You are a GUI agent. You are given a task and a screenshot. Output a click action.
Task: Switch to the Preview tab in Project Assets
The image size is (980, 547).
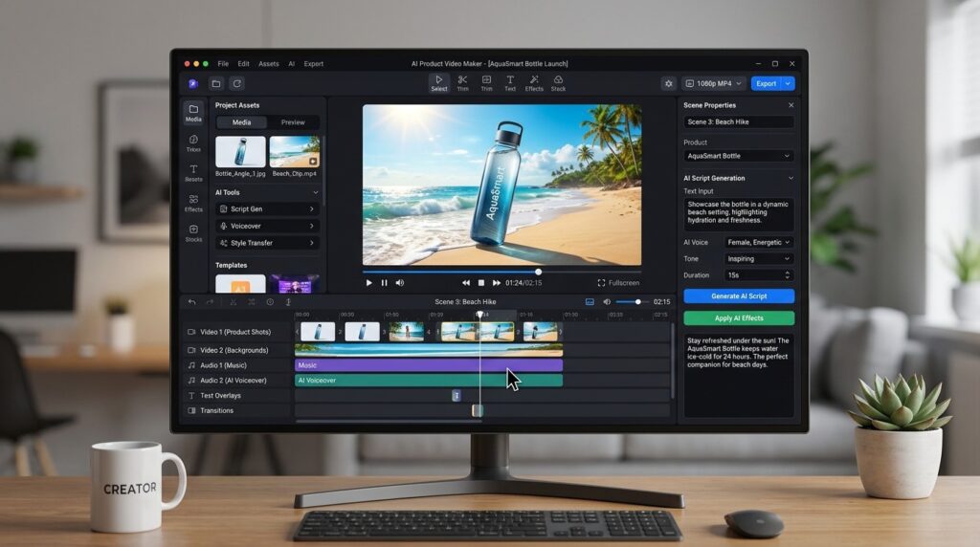293,122
